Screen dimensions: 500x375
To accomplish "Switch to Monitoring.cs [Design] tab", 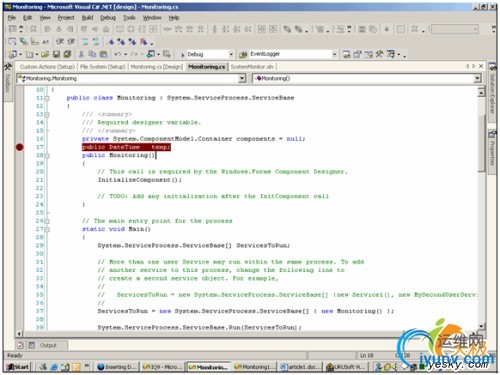I will click(156, 67).
